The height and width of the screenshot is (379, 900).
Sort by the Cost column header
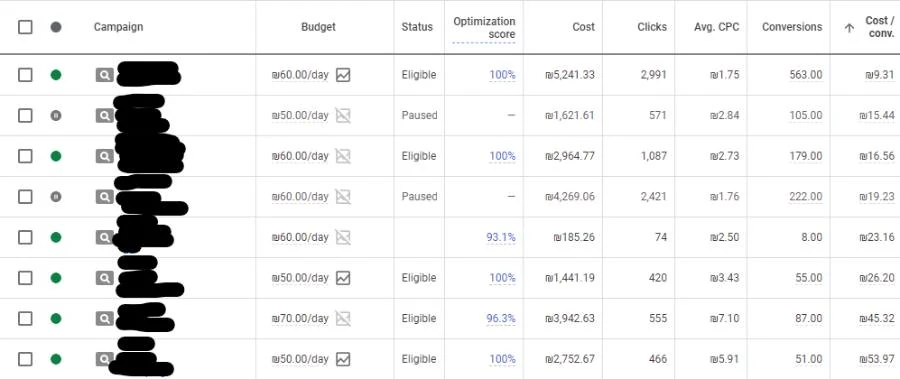point(583,27)
